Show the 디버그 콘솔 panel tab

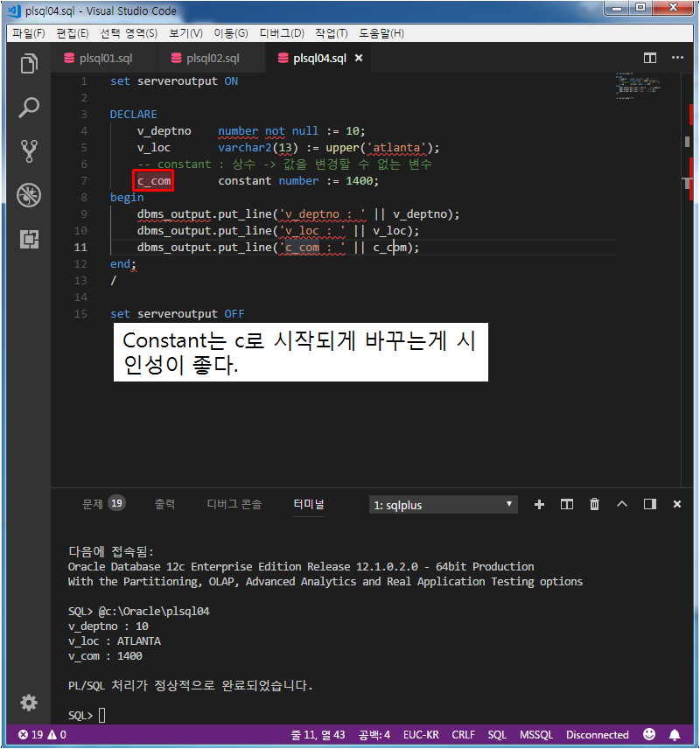pos(234,504)
